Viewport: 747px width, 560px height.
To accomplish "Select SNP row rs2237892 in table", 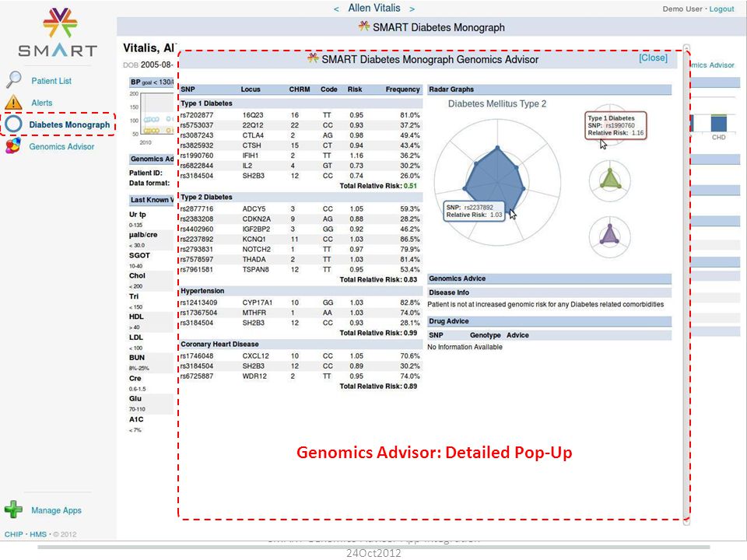I will [300, 240].
